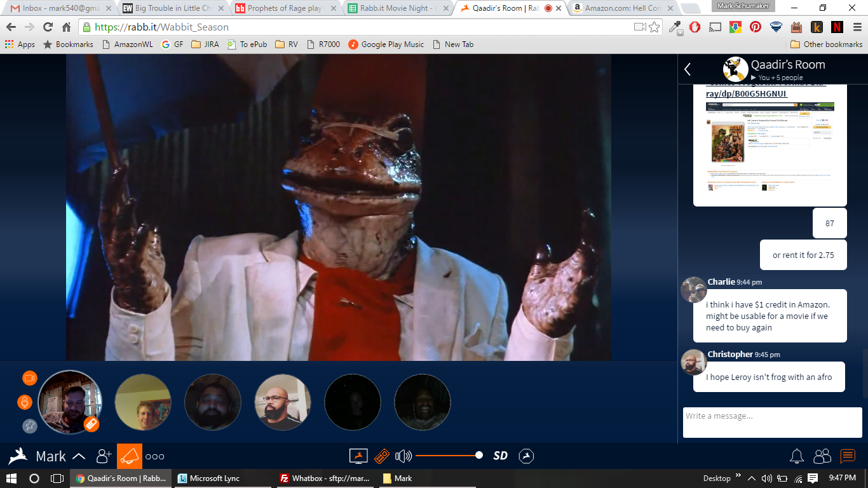Image resolution: width=868 pixels, height=488 pixels.
Task: Switch video quality using SD button
Action: [501, 456]
